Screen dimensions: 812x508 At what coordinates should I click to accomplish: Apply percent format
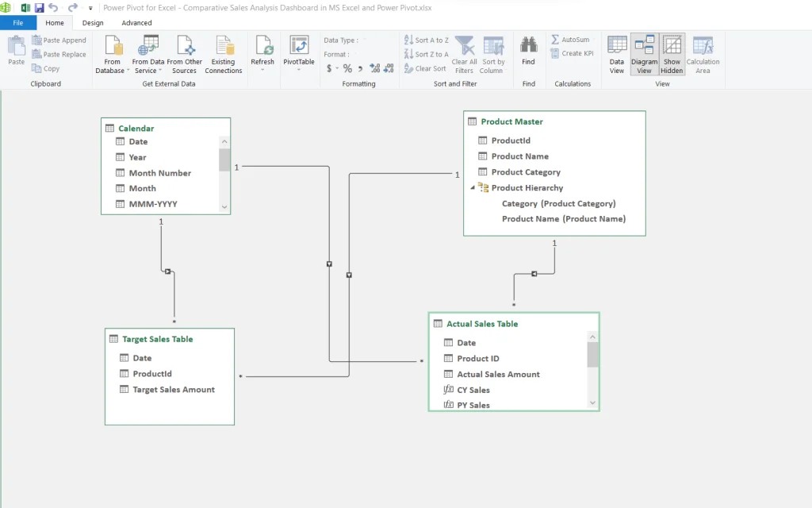pyautogui.click(x=347, y=68)
